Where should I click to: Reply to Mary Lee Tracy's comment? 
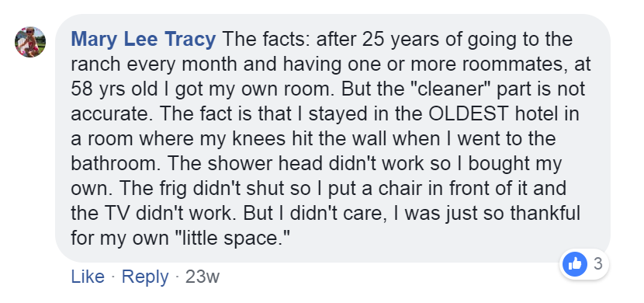[145, 277]
